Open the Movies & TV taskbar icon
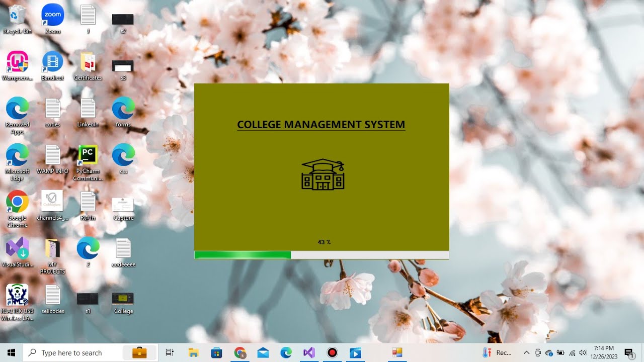Viewport: 644px width, 362px height. [355, 353]
